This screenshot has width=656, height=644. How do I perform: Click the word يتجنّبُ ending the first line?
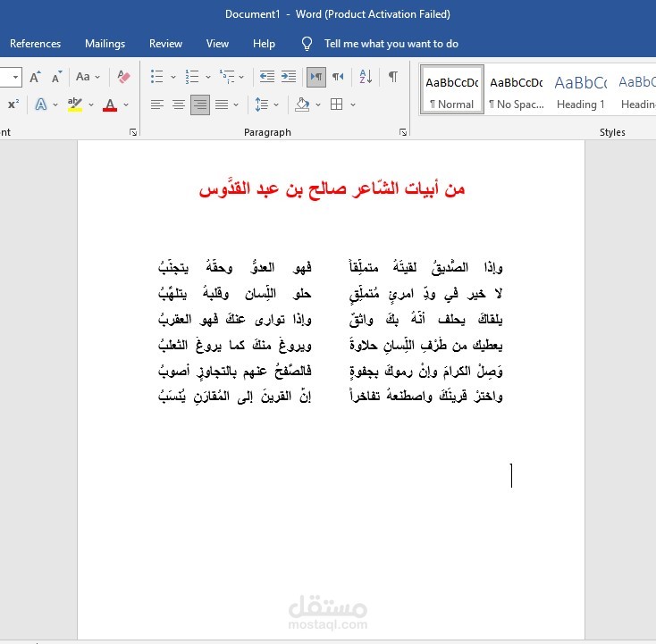pos(173,267)
